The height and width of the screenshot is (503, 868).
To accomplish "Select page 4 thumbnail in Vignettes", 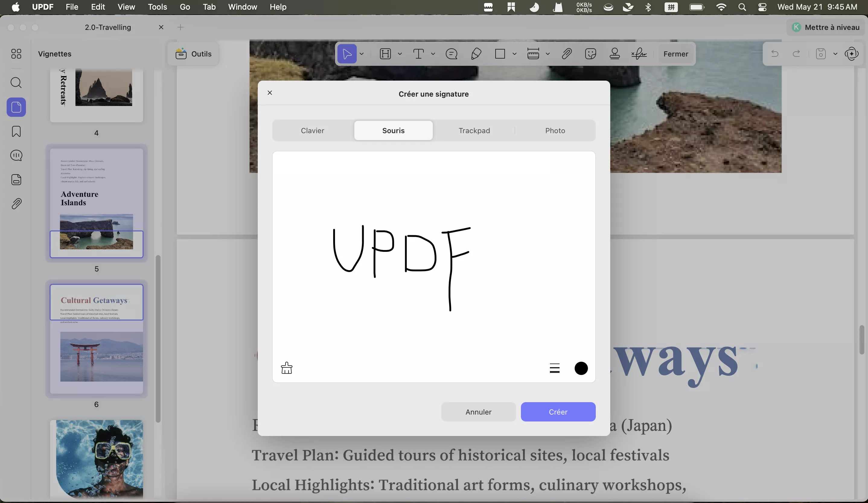I will click(97, 95).
